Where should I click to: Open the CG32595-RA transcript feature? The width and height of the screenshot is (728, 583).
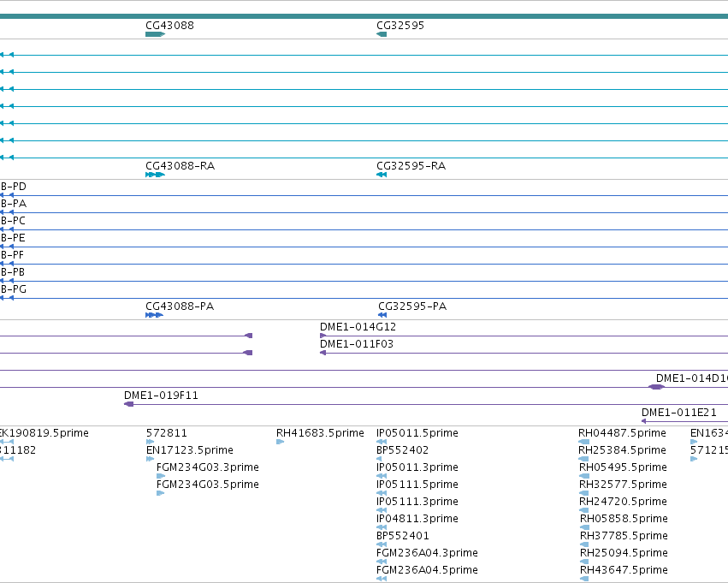[382, 175]
